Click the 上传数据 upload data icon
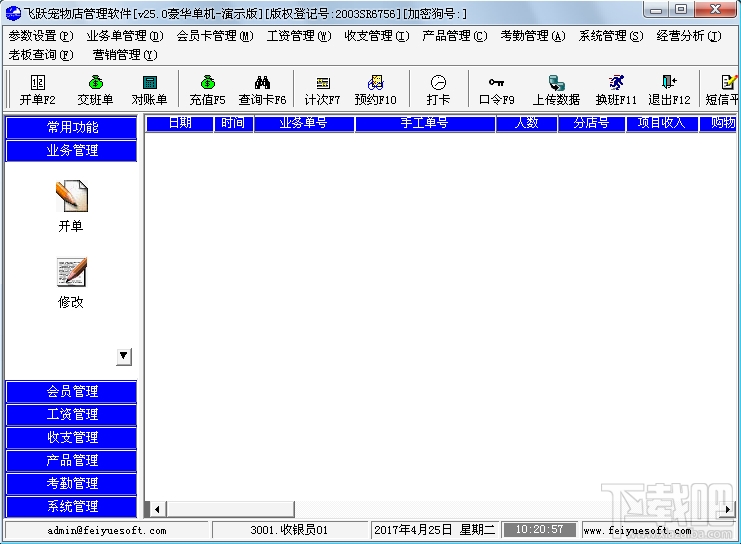 pyautogui.click(x=556, y=90)
